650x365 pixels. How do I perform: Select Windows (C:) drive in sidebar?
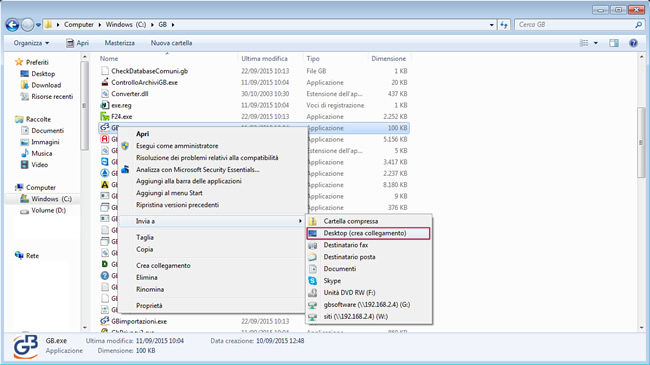click(x=51, y=199)
